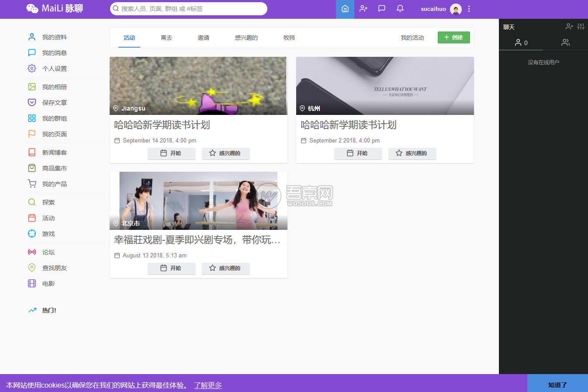This screenshot has height=392, width=588.
Task: Click the home icon in top bar
Action: (x=345, y=9)
